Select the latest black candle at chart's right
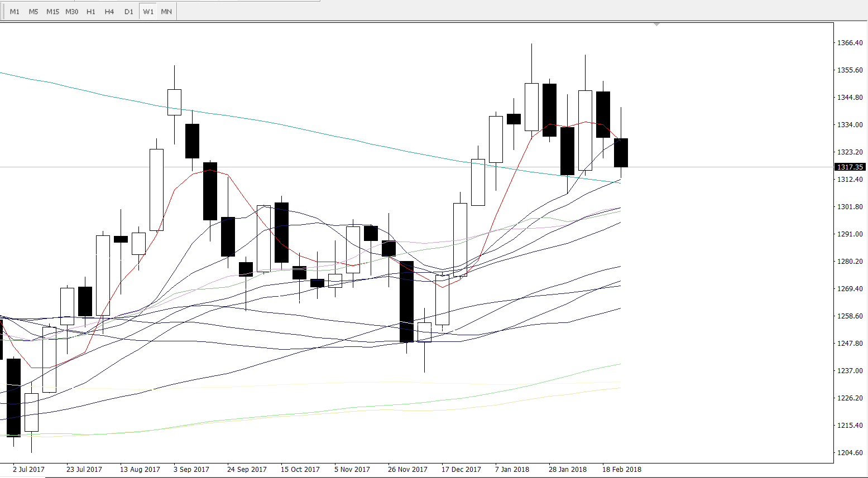Viewport: 868px width, 478px height. point(621,153)
